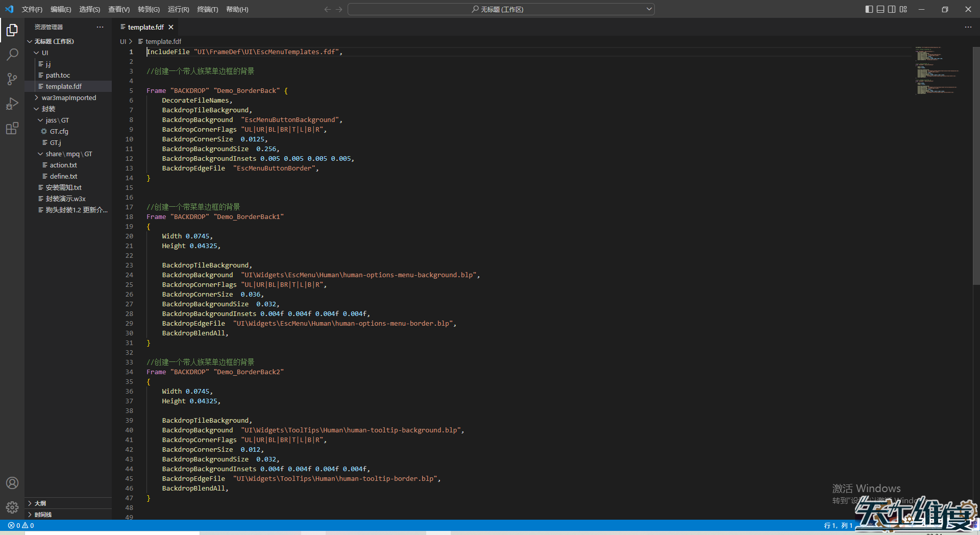This screenshot has height=535, width=980.
Task: Collapse the 封装 folder in explorer
Action: (x=48, y=109)
